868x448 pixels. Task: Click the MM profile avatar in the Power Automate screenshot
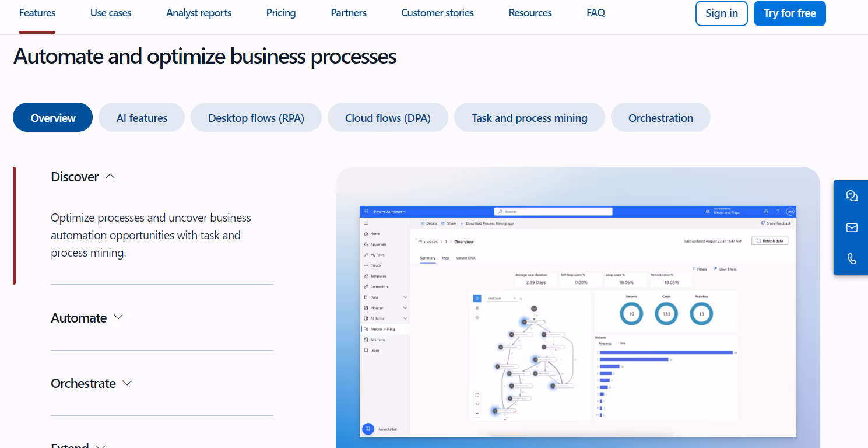(790, 212)
